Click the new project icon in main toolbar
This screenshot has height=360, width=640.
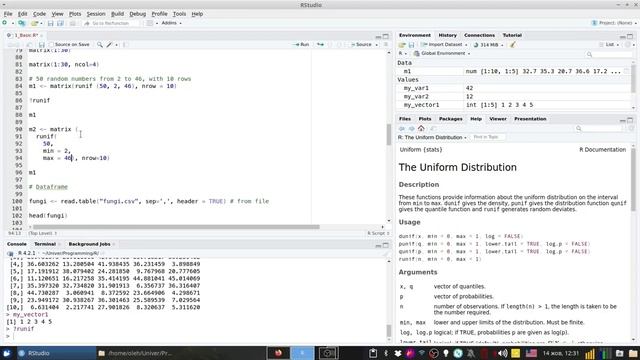[x=22, y=23]
